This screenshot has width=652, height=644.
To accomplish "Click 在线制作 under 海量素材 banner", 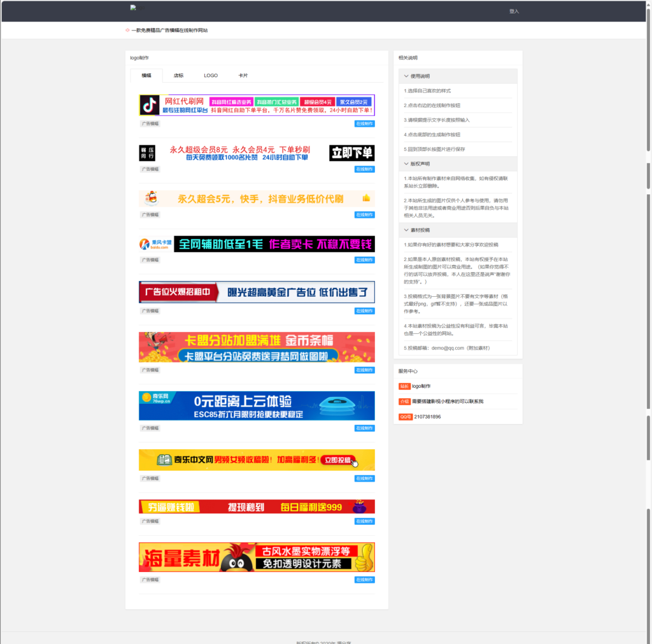I will pos(365,580).
